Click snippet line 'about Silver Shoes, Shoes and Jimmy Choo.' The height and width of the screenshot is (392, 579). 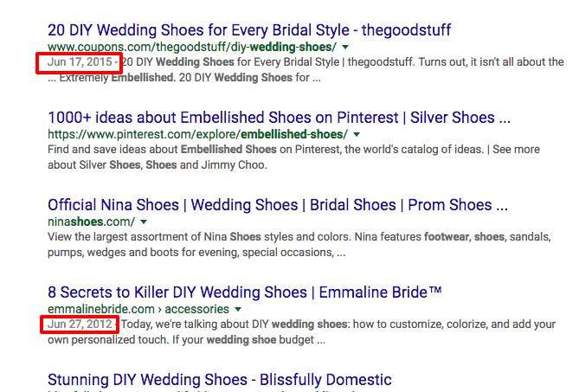point(158,165)
